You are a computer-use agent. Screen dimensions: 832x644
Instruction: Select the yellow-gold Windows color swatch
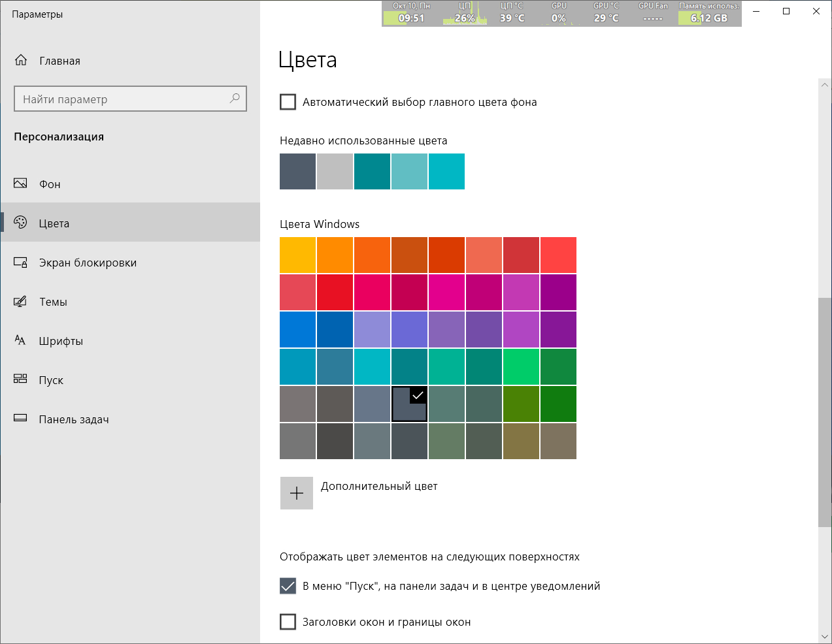click(x=297, y=255)
